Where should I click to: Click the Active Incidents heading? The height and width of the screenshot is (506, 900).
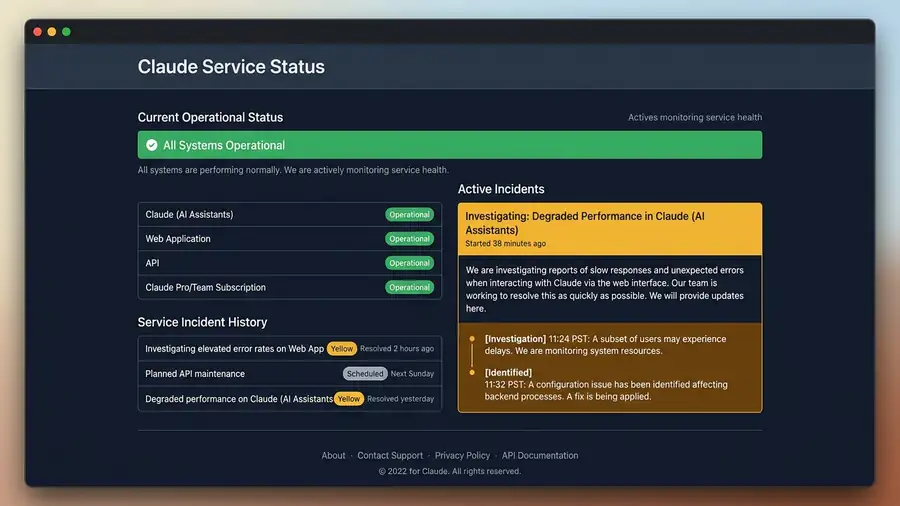coord(501,189)
